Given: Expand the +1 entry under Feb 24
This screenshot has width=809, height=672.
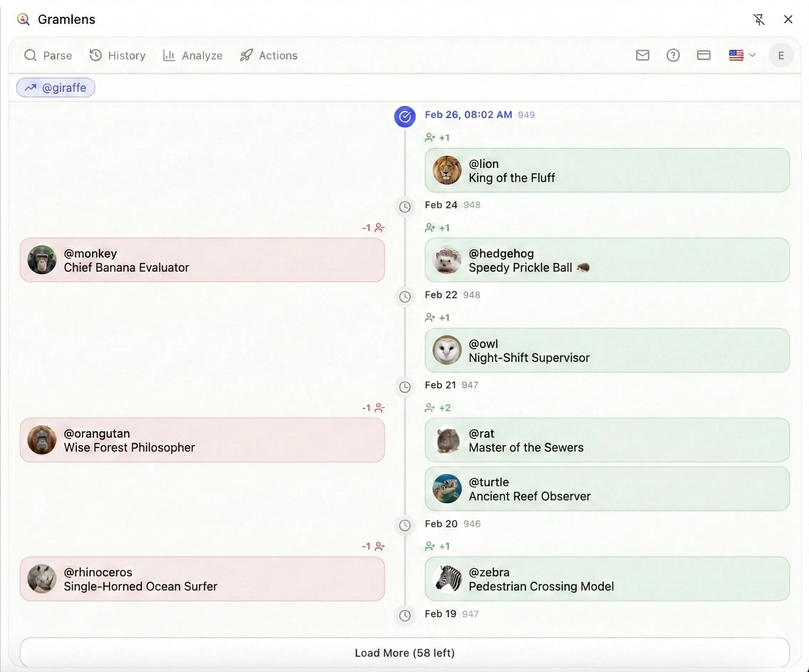Looking at the screenshot, I should 438,227.
